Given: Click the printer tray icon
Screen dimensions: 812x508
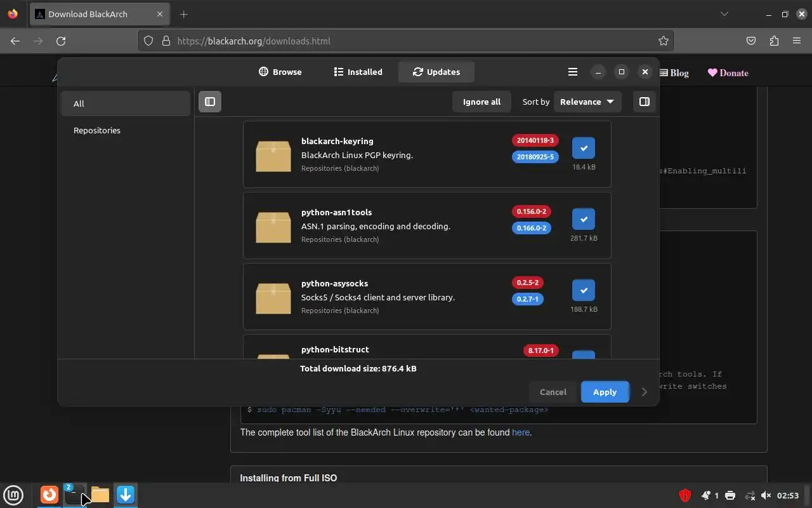Looking at the screenshot, I should (x=730, y=495).
